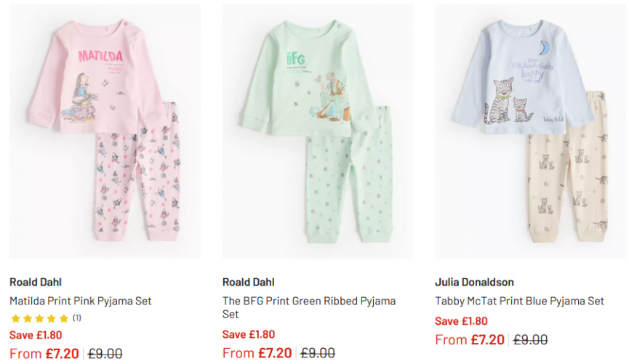Click the Save £1.80 label under Tabby McTat set
The width and height of the screenshot is (629, 364).
click(461, 321)
